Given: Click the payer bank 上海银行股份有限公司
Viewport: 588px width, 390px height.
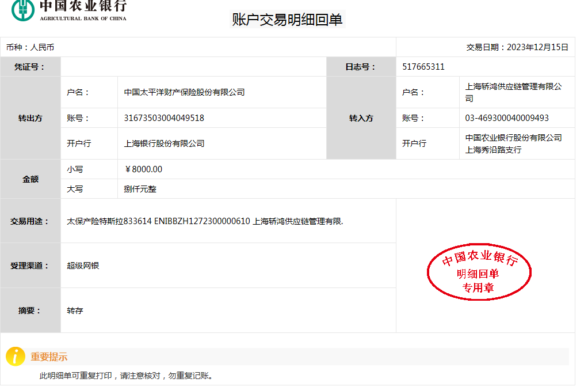Looking at the screenshot, I should 164,143.
